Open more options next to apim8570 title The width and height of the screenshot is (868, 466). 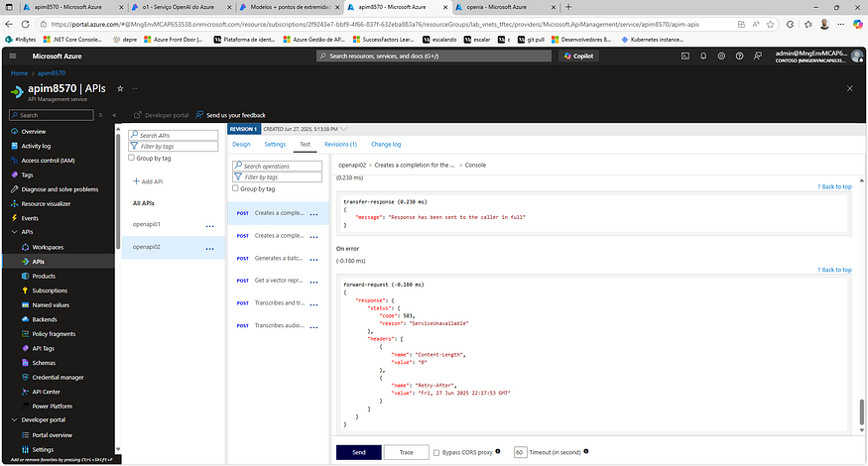135,88
